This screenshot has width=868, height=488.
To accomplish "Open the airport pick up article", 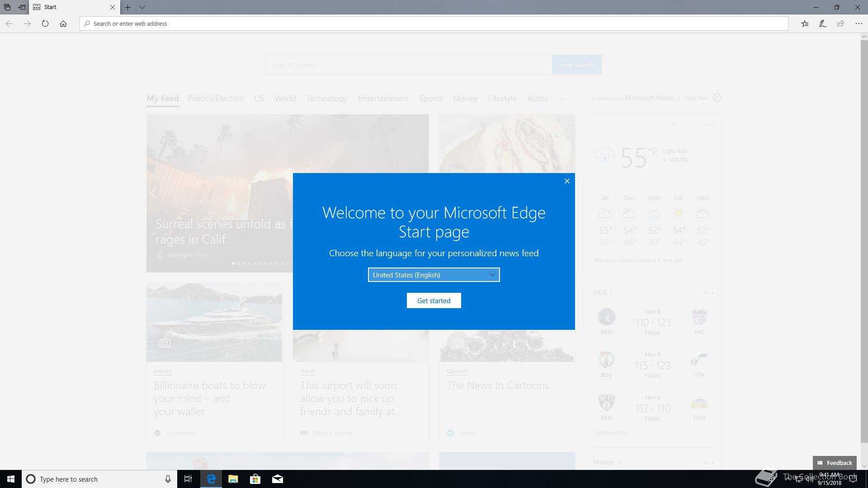I will tap(351, 399).
